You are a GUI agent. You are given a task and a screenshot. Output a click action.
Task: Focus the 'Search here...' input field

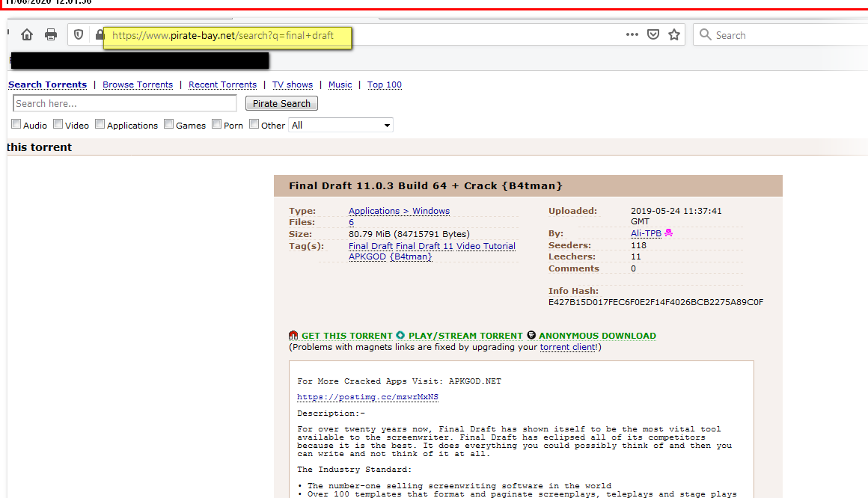[124, 104]
